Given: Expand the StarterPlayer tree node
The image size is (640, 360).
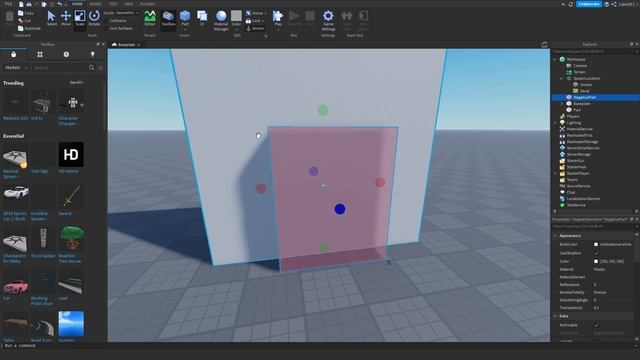Looking at the screenshot, I should pyautogui.click(x=555, y=173).
